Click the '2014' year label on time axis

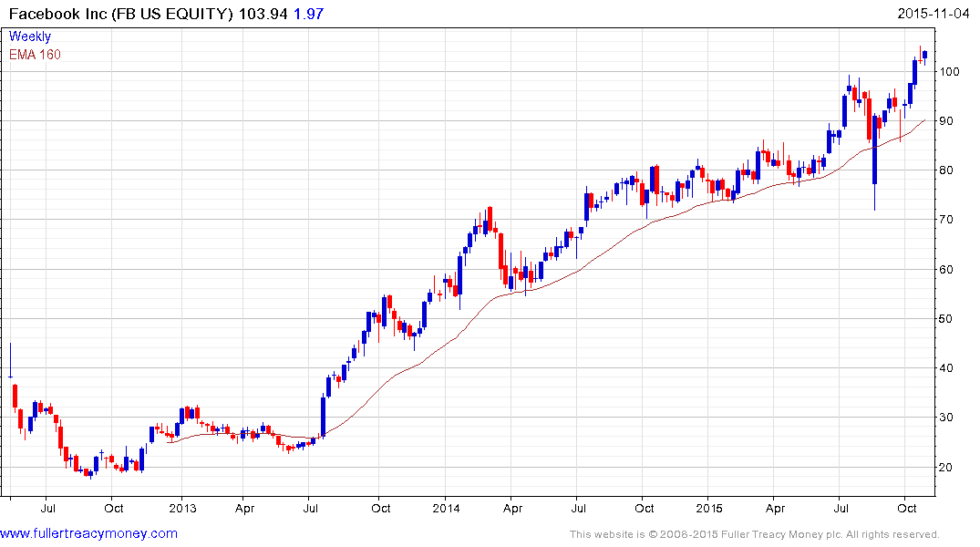(446, 508)
